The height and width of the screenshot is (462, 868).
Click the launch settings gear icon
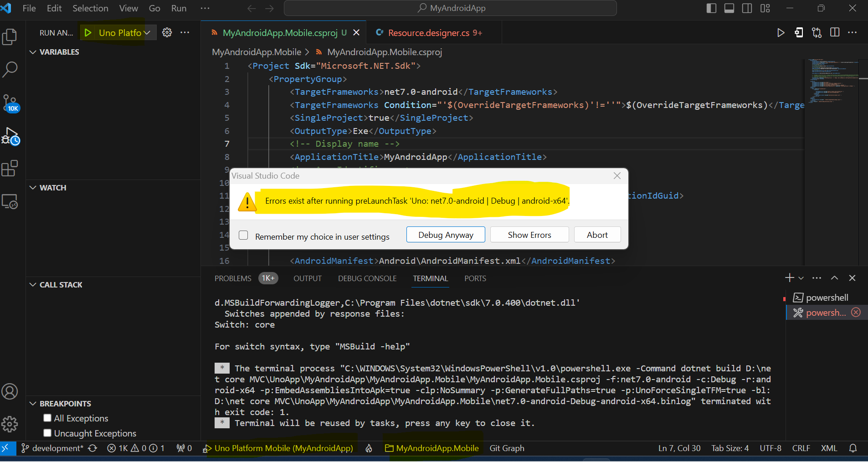167,32
